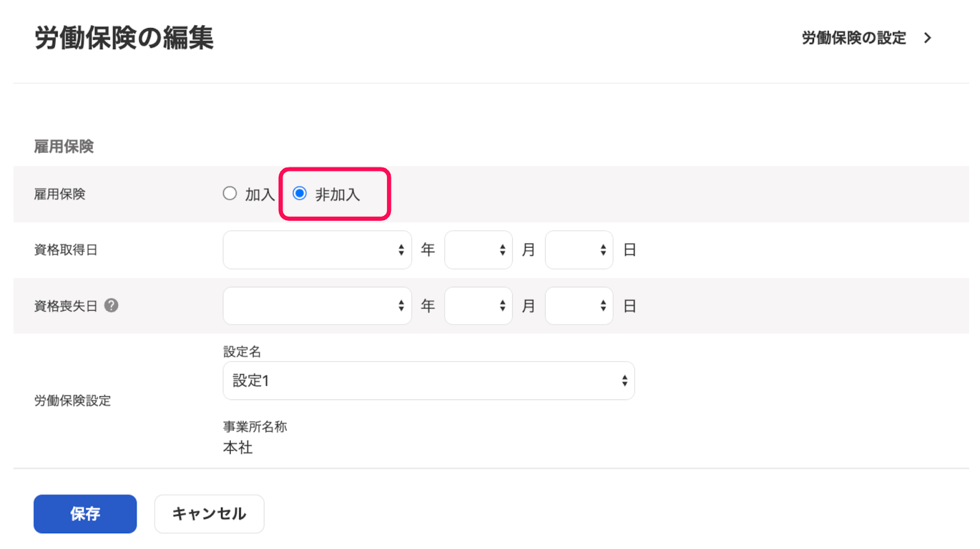
Task: Open the 労働保険の設定 link
Action: [853, 38]
